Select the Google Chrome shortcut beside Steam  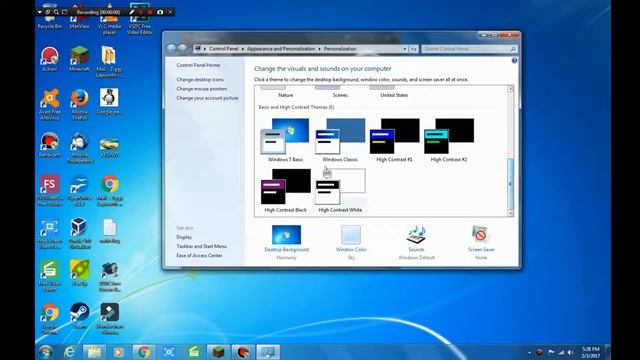point(49,319)
